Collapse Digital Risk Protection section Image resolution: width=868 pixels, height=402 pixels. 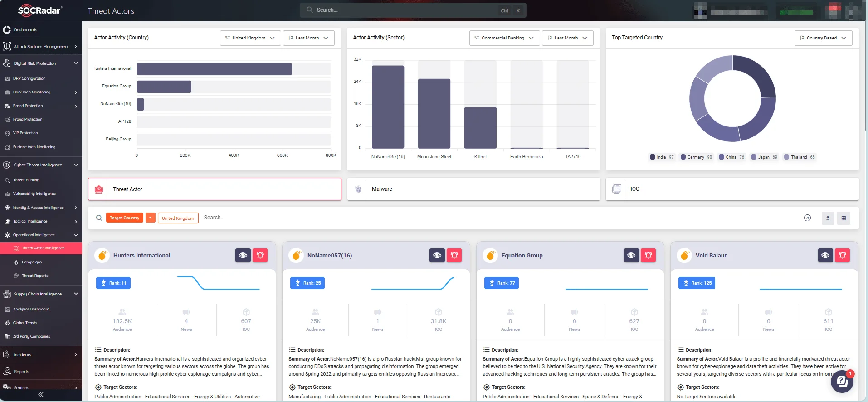pyautogui.click(x=41, y=63)
